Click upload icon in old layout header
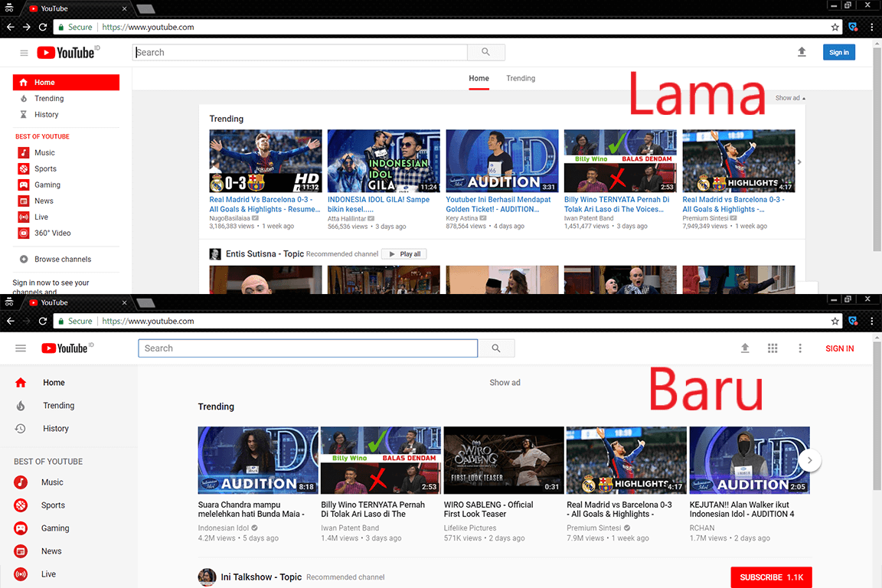This screenshot has width=882, height=588. tap(802, 52)
